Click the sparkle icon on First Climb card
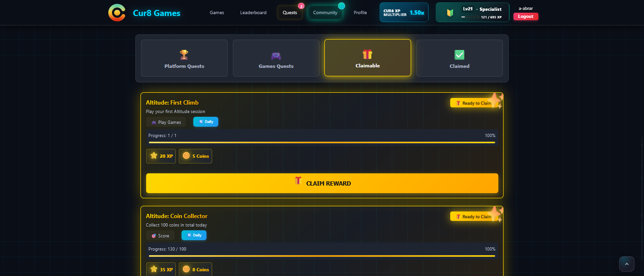The width and height of the screenshot is (644, 276). [496, 101]
